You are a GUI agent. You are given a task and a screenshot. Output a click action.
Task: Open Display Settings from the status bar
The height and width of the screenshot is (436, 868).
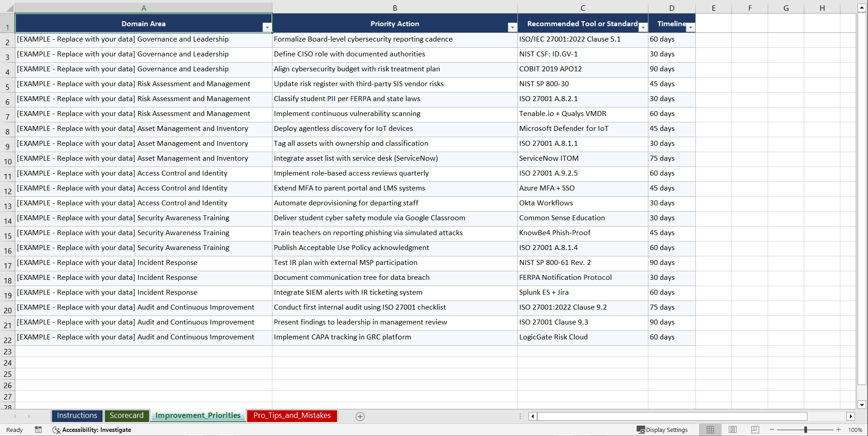tap(662, 430)
